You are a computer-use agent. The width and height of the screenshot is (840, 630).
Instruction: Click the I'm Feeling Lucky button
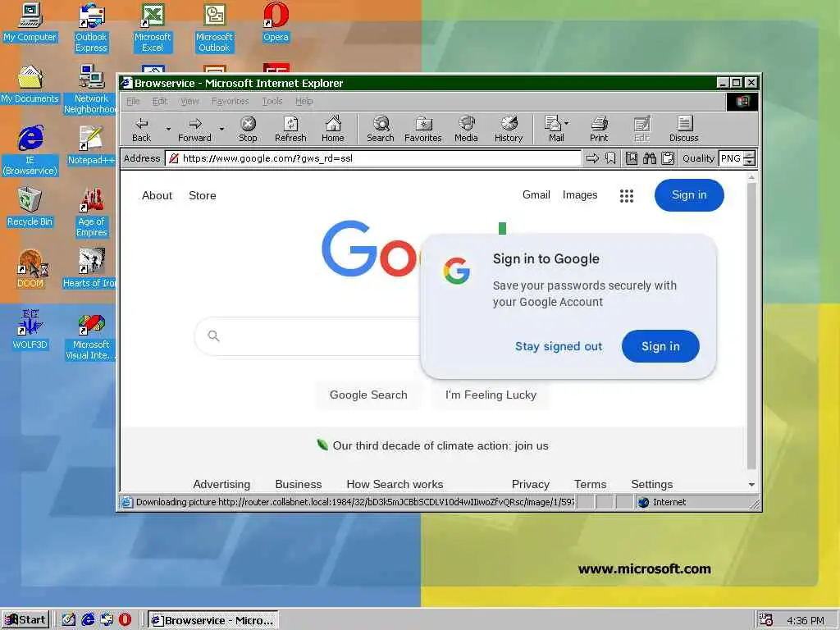click(x=491, y=395)
